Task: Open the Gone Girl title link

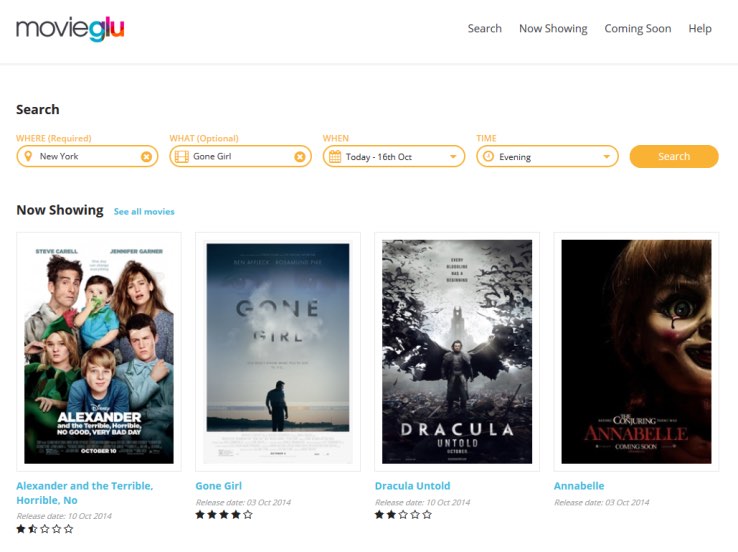Action: 218,486
